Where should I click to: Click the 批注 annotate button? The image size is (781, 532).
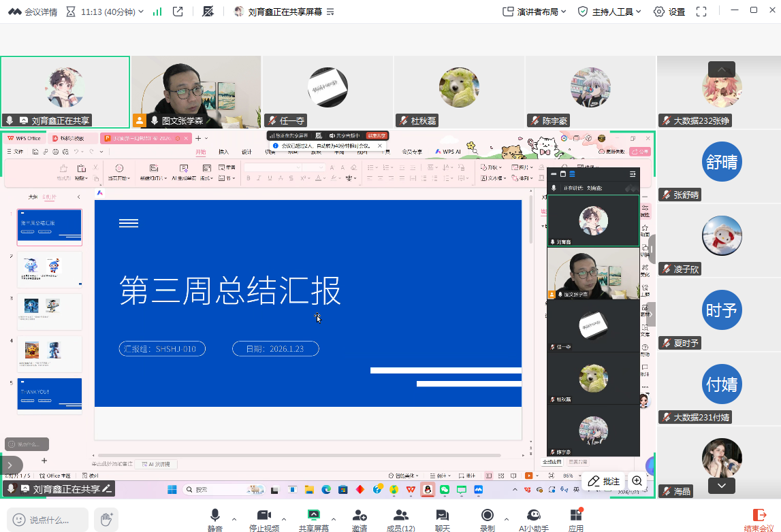pos(604,481)
